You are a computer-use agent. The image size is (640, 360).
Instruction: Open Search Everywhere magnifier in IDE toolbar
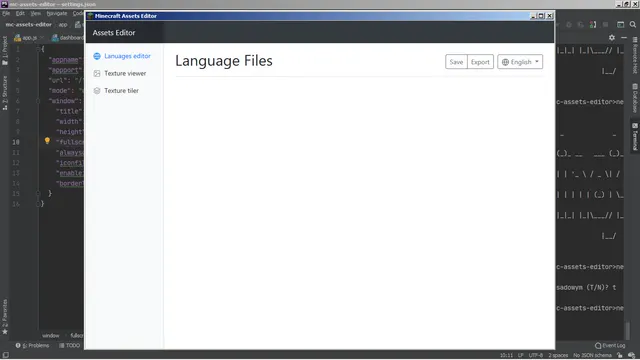click(633, 24)
